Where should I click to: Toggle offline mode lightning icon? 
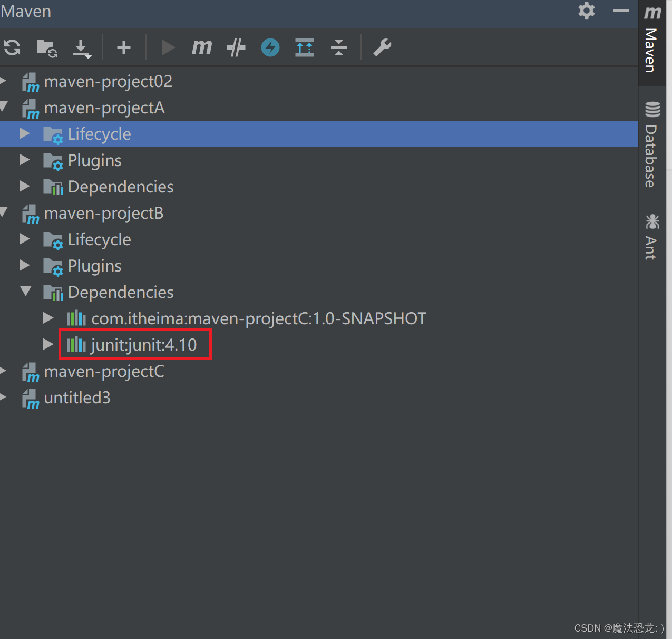[270, 47]
